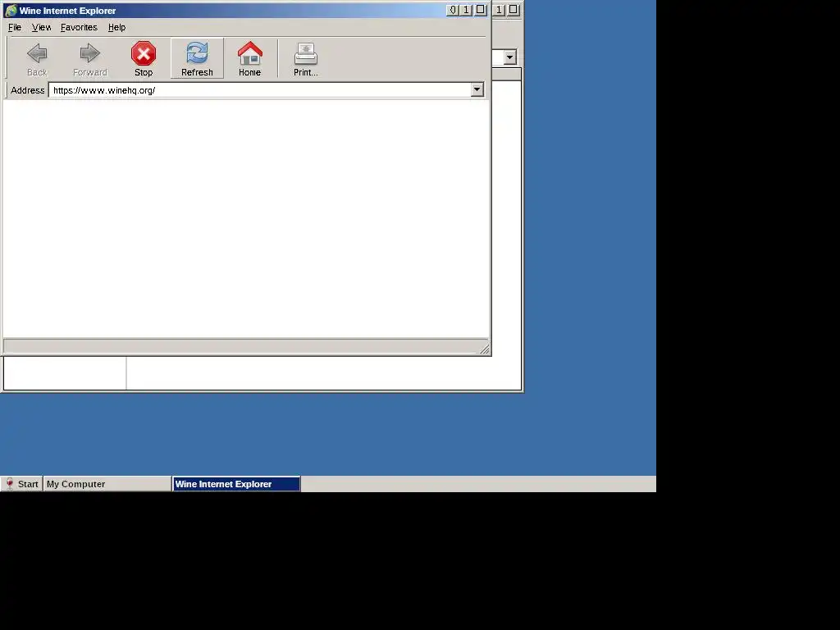Open the View menu
Image resolution: width=840 pixels, height=630 pixels.
[x=41, y=27]
